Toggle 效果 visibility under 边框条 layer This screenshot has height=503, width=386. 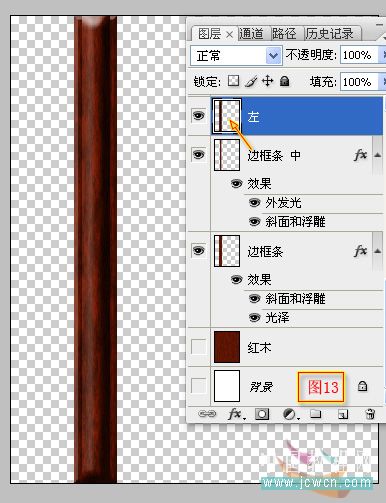click(x=236, y=279)
